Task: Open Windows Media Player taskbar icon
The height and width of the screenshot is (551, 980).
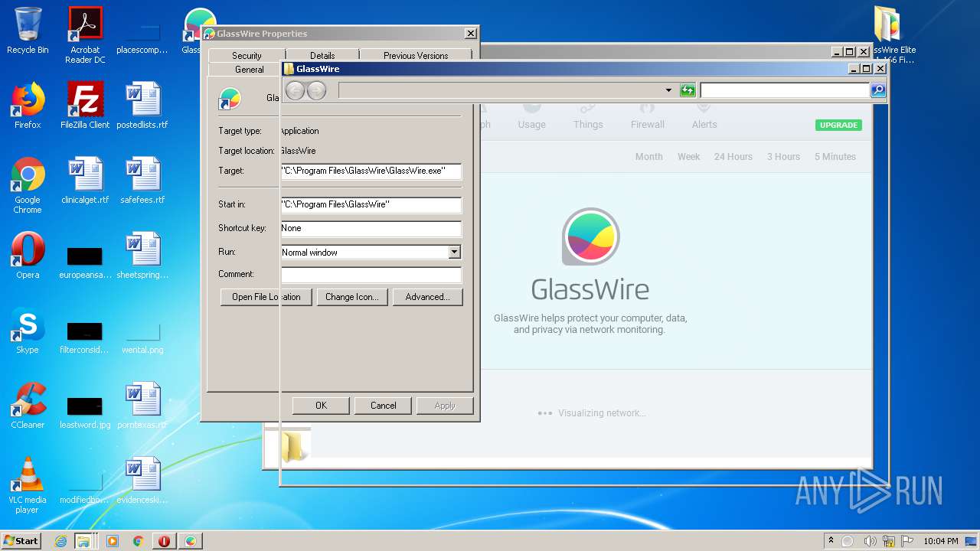Action: (113, 541)
